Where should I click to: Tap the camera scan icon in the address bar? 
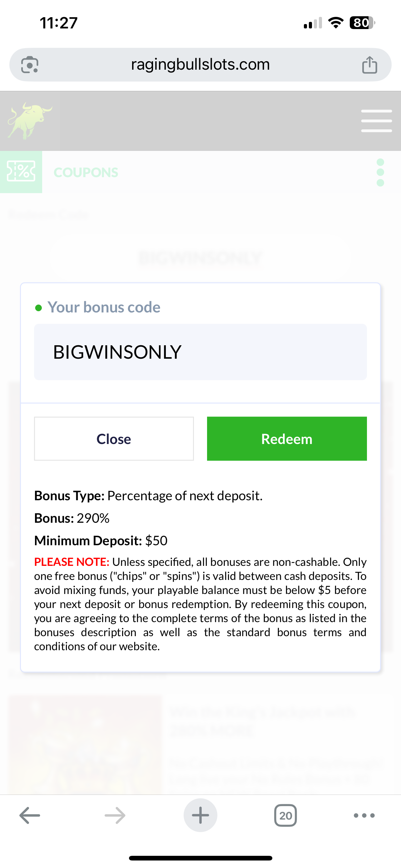[30, 65]
